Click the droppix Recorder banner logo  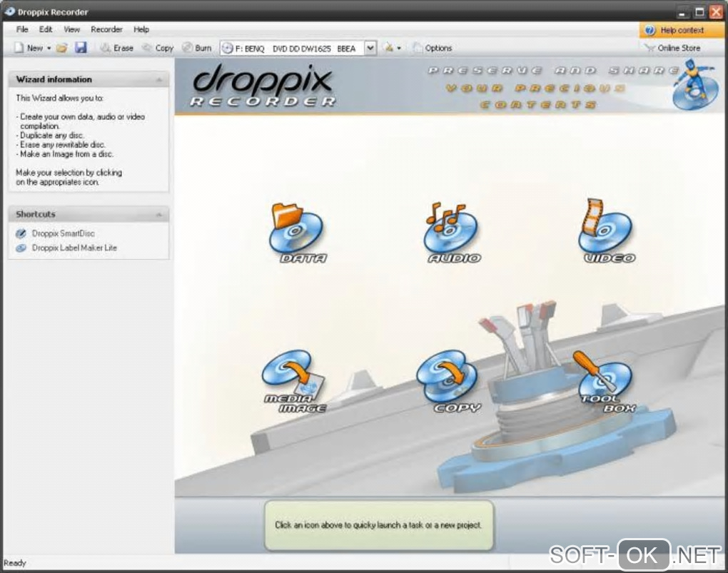coord(263,86)
